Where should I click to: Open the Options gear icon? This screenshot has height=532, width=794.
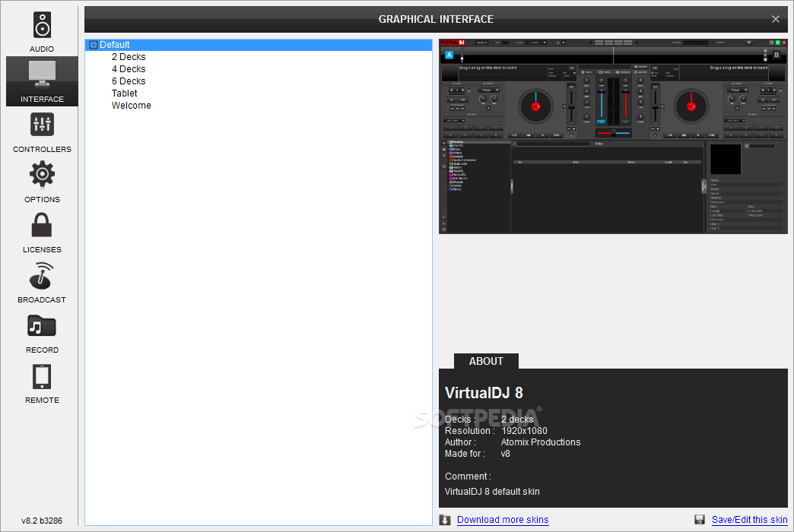pos(42,175)
